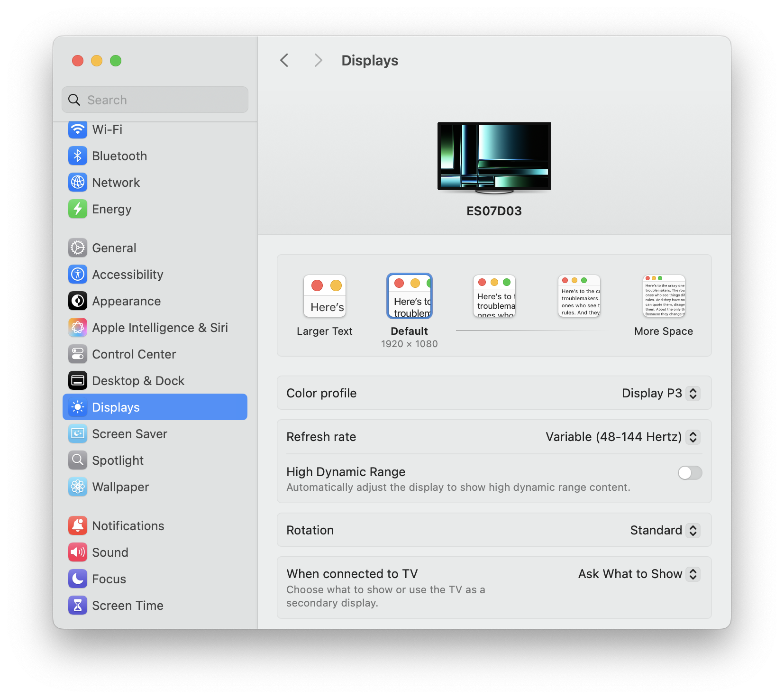This screenshot has width=784, height=699.
Task: Select the Default 1920 × 1080 resolution thumbnail
Action: pos(410,296)
